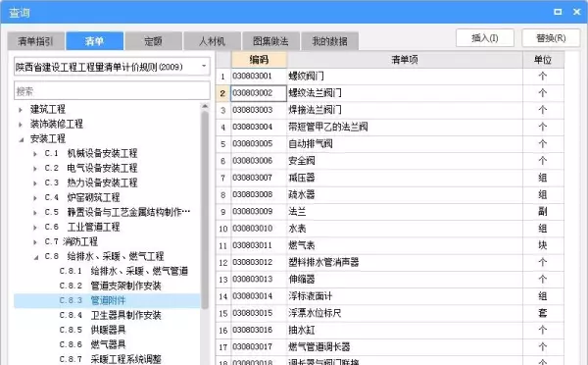
Task: Click the 插入(I) button
Action: 485,38
